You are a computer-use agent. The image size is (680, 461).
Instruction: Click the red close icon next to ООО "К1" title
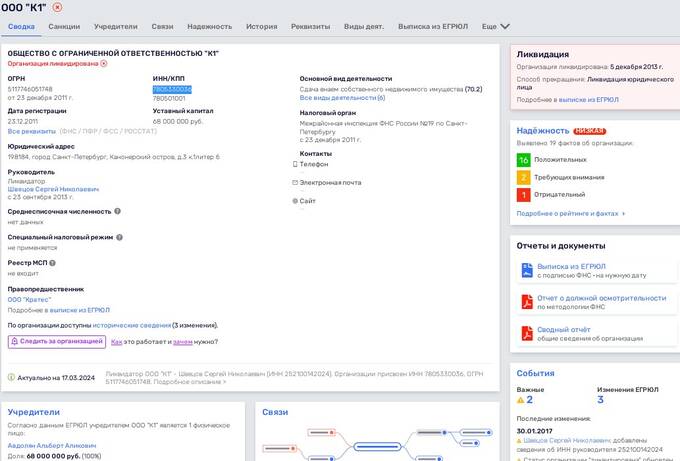tap(57, 7)
